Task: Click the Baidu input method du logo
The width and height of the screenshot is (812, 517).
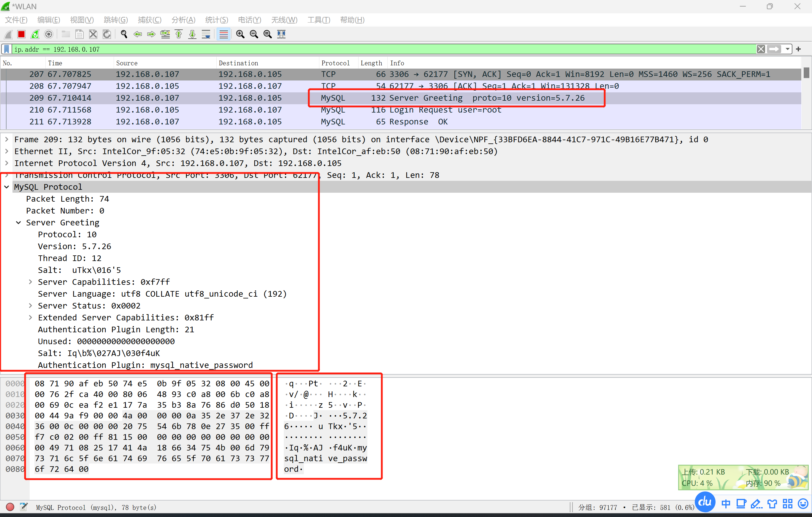Action: [705, 502]
